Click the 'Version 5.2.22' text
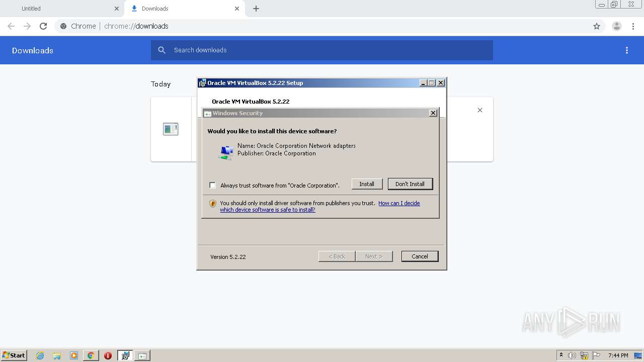This screenshot has height=362, width=644. [228, 257]
